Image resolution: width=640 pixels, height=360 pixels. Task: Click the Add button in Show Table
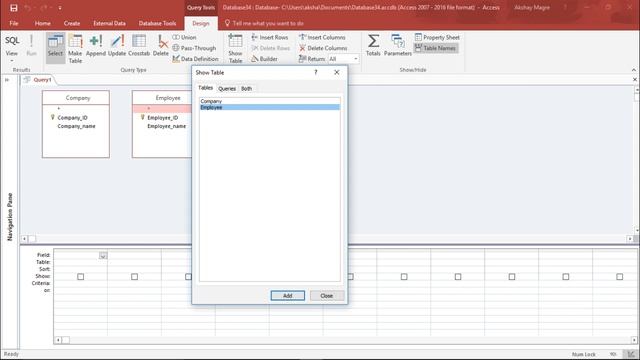(x=288, y=296)
